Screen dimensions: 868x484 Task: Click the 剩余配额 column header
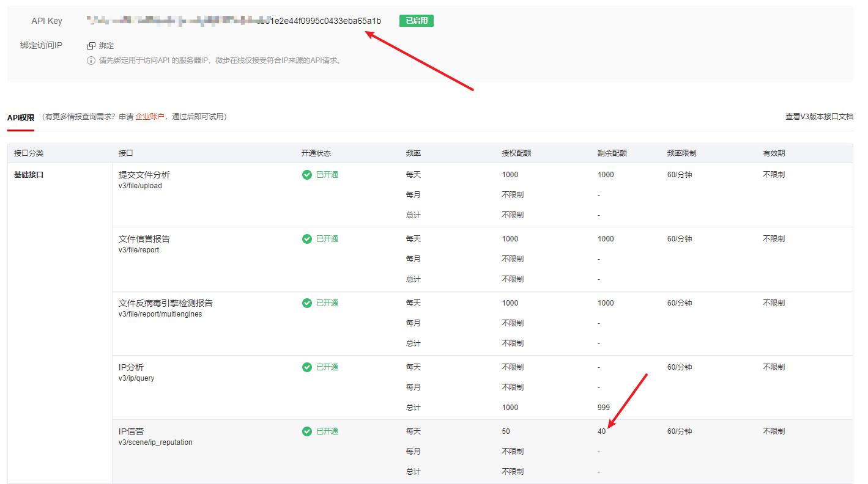pyautogui.click(x=612, y=153)
